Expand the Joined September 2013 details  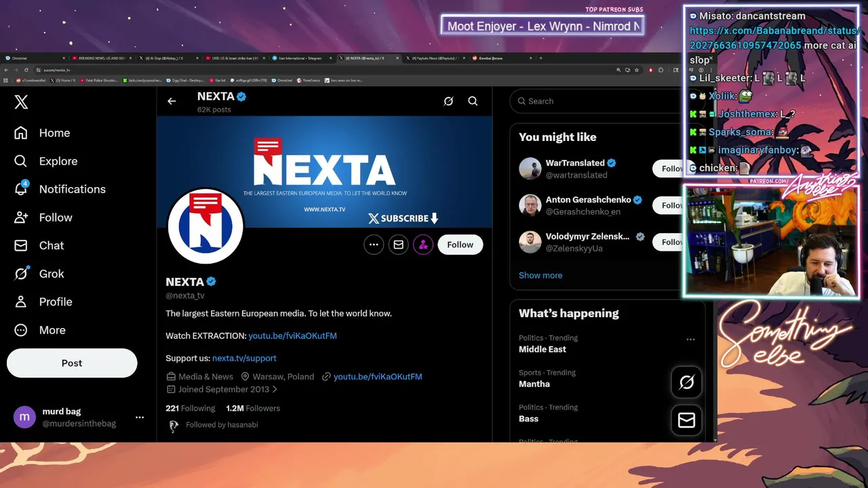click(222, 389)
